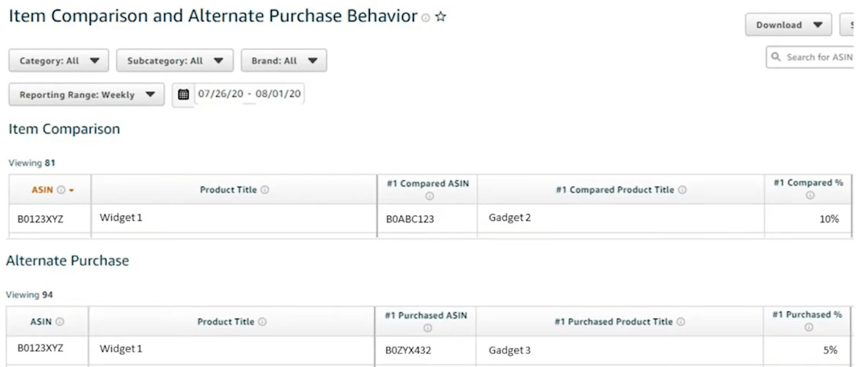Sort by #1 Compared ASIN column header
Viewport: 864px width, 367px height.
click(428, 184)
